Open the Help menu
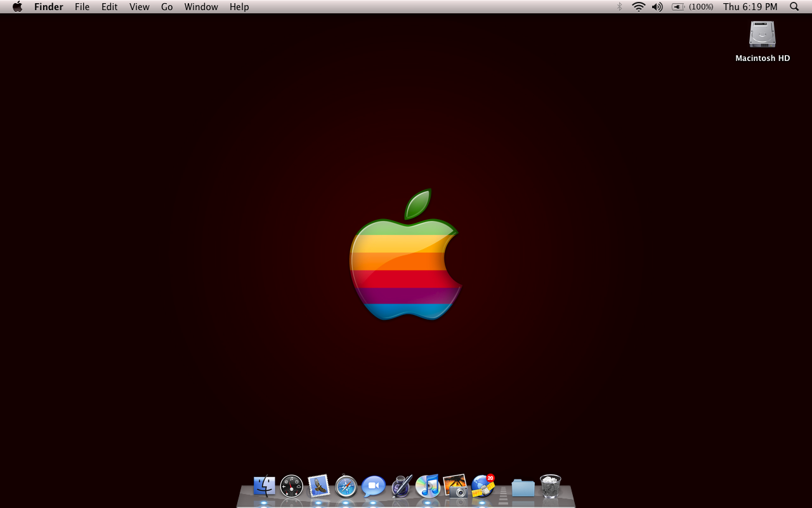Screen dimensions: 812x508 pos(239,7)
